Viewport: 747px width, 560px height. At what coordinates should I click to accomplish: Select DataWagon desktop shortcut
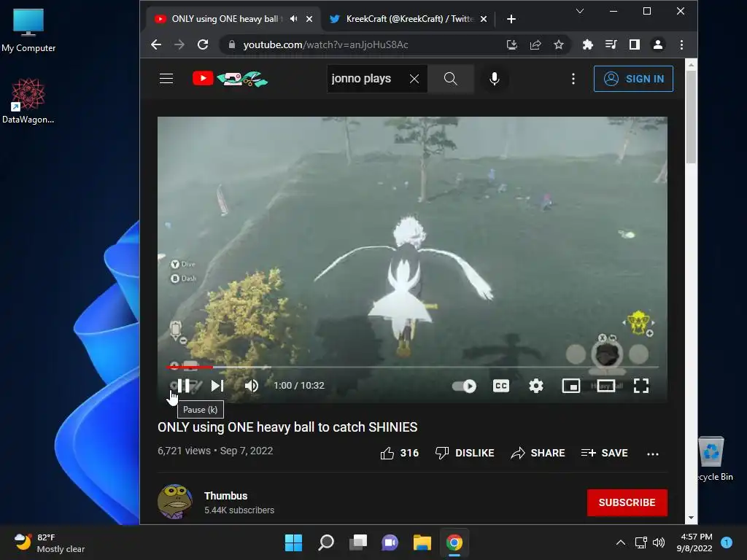tap(28, 101)
